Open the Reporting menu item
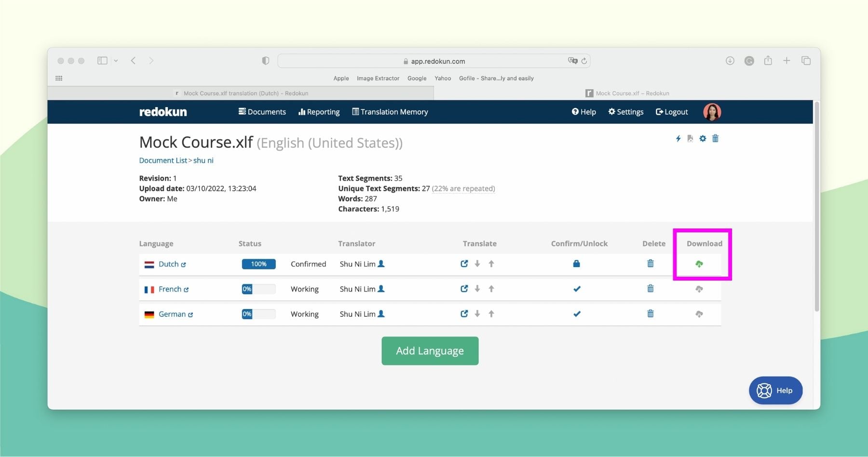868x457 pixels. [319, 111]
